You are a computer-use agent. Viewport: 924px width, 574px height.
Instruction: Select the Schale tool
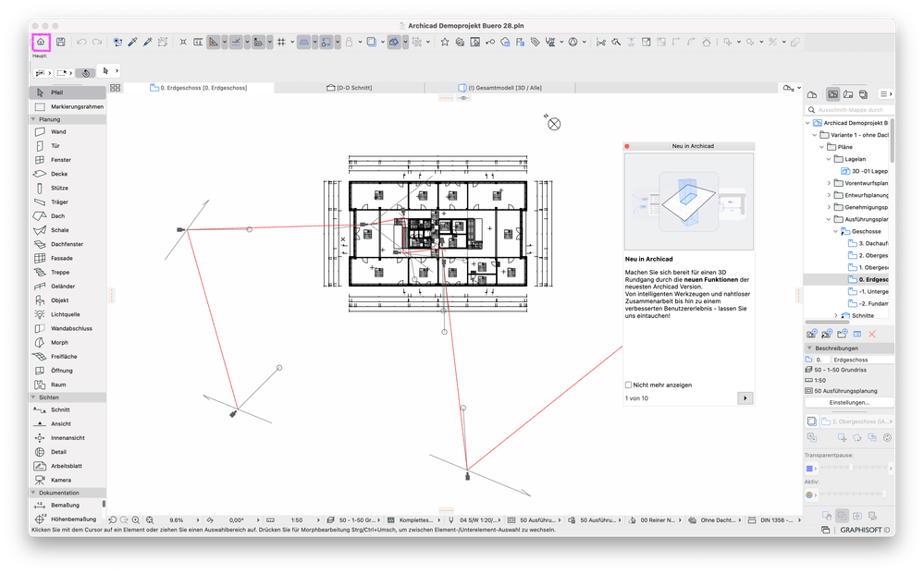click(x=68, y=230)
